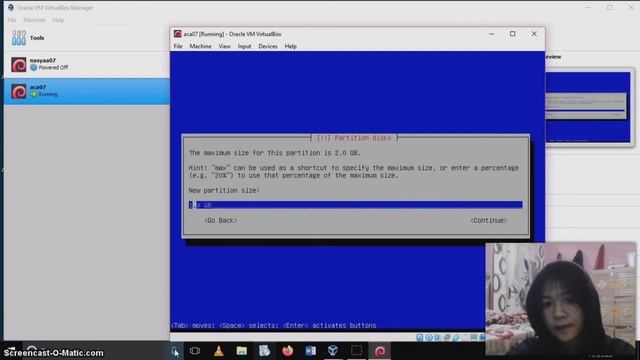640x360 pixels.
Task: Close the aca07 VirtualBox window
Action: (534, 34)
